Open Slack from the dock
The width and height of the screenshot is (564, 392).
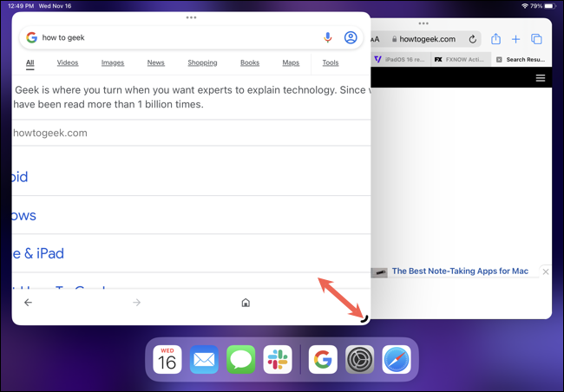pyautogui.click(x=278, y=359)
